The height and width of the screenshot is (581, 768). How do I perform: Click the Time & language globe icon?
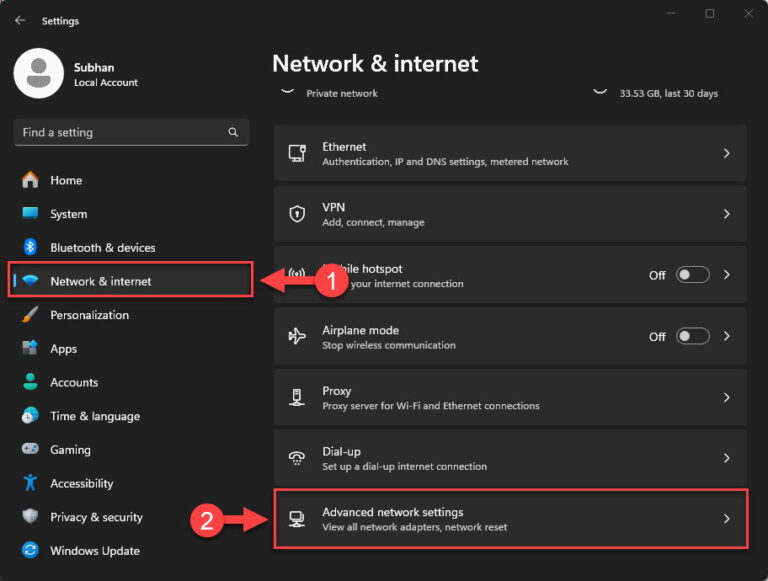coord(30,415)
